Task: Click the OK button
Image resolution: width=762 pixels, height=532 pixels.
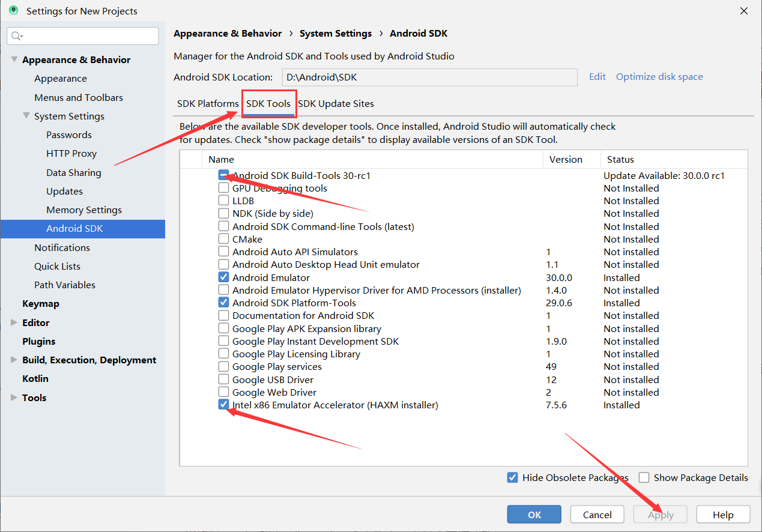Action: click(x=534, y=514)
